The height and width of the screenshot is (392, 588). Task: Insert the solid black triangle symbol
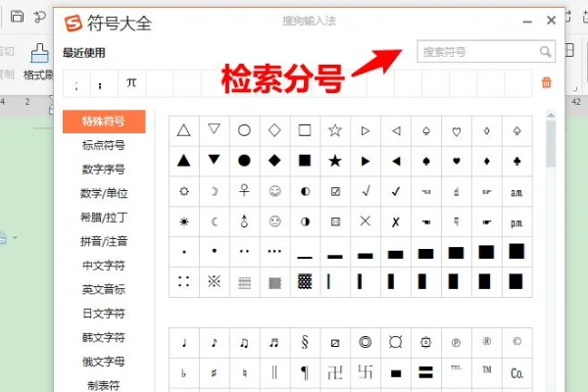(x=184, y=161)
